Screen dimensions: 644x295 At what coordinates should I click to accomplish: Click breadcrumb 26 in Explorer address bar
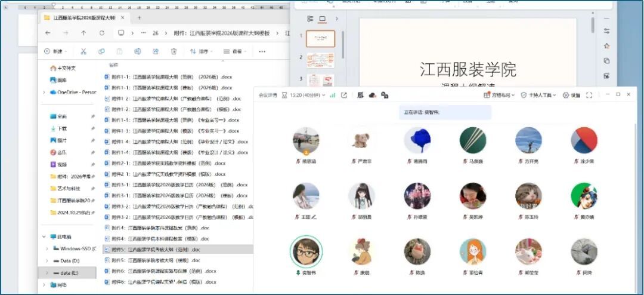(155, 33)
